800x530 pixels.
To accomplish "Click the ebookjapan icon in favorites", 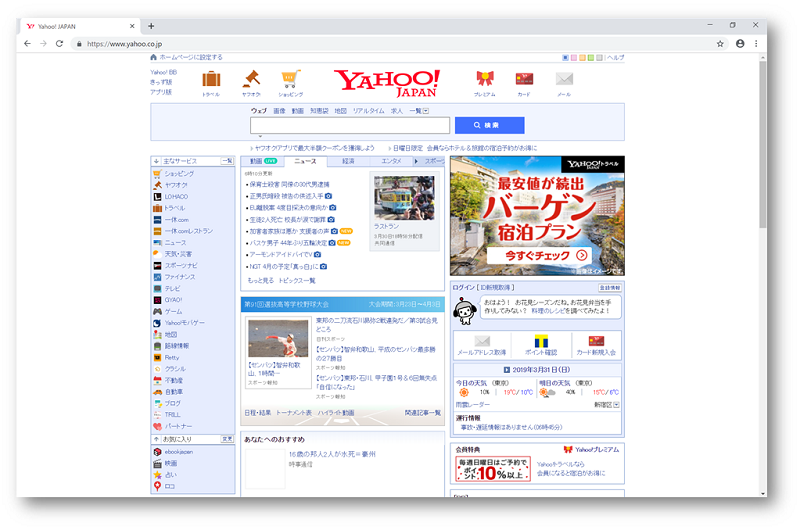I will (x=158, y=452).
